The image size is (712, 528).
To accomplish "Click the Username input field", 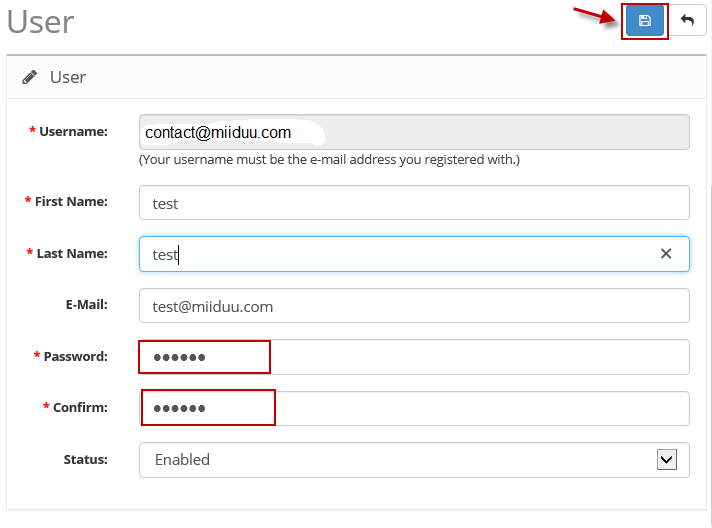I will pyautogui.click(x=414, y=132).
